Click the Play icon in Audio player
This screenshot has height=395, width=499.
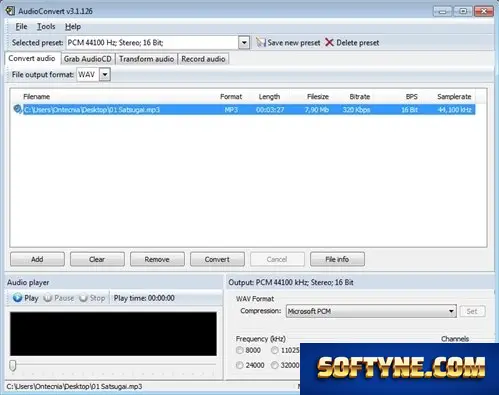pos(17,298)
